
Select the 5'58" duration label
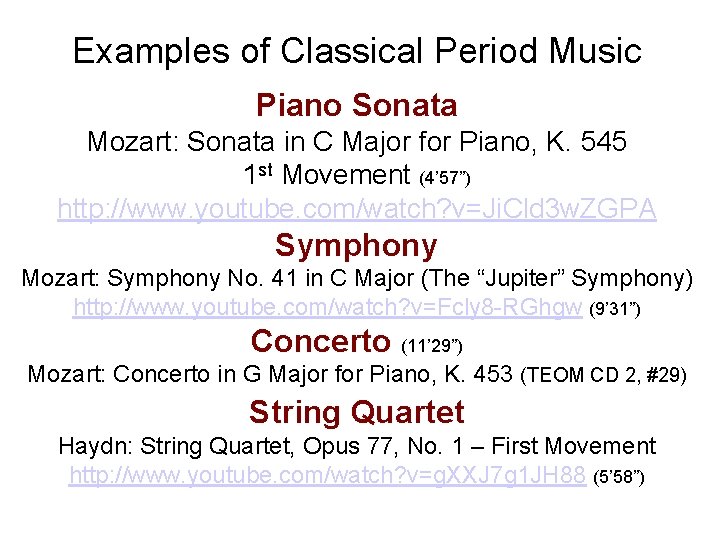coord(619,477)
